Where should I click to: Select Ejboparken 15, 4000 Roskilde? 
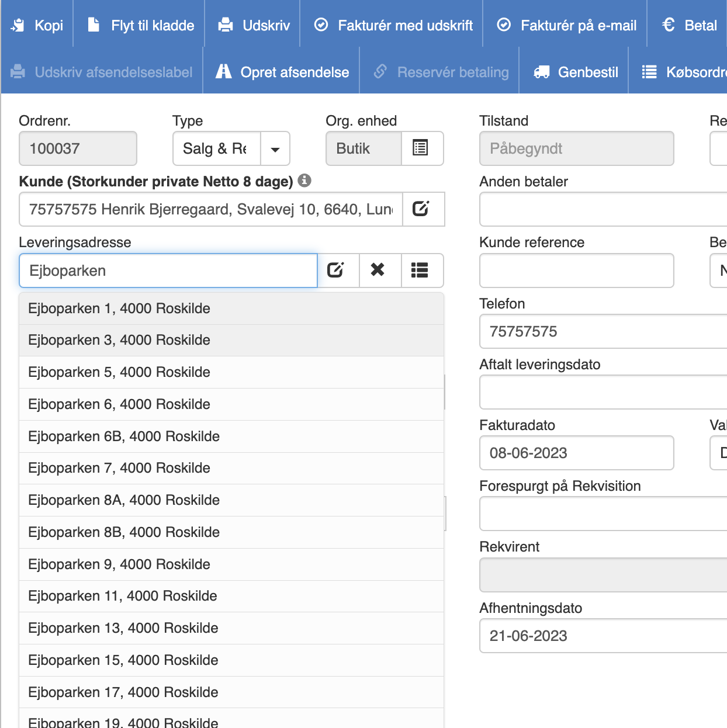[231, 660]
